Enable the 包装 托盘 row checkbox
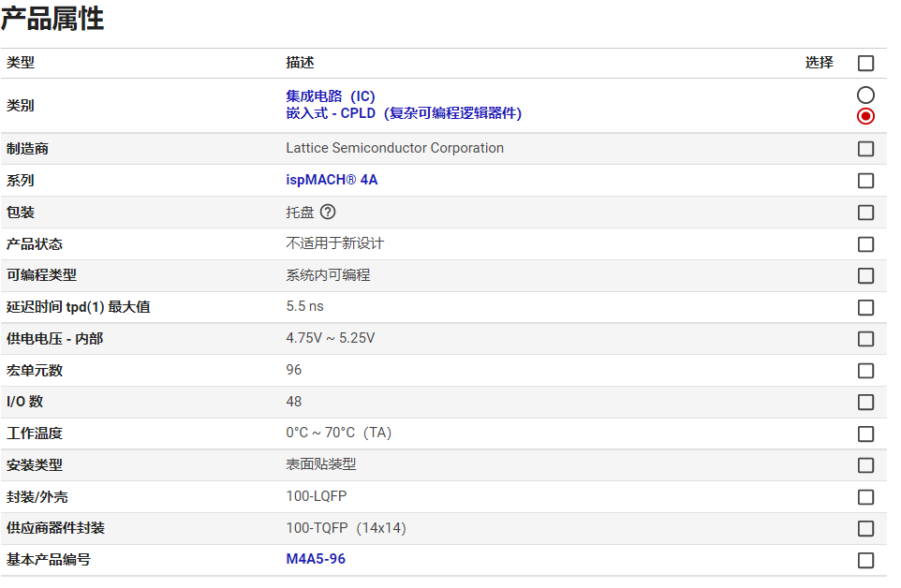This screenshot has height=588, width=901. coord(865,213)
